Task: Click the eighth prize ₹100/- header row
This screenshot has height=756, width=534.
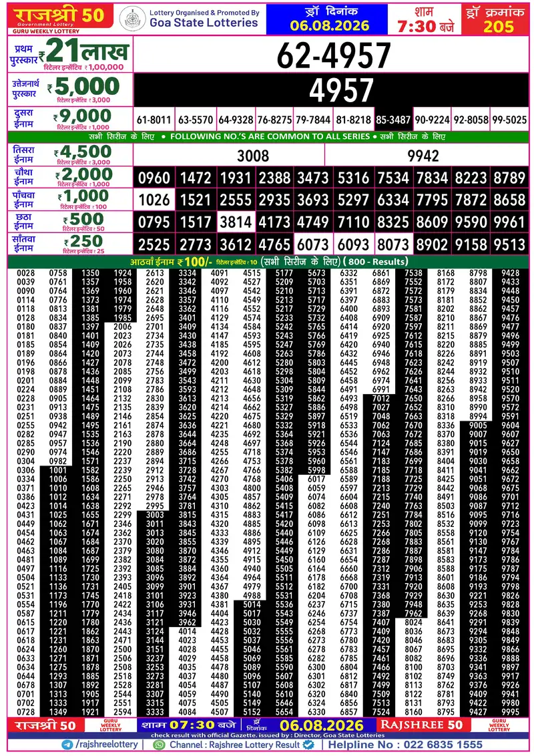Action: (x=268, y=262)
